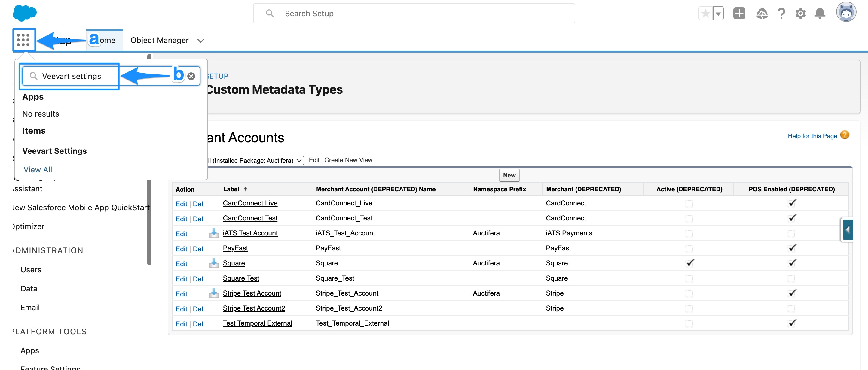Image resolution: width=868 pixels, height=370 pixels.
Task: Open the notifications bell
Action: tap(820, 14)
